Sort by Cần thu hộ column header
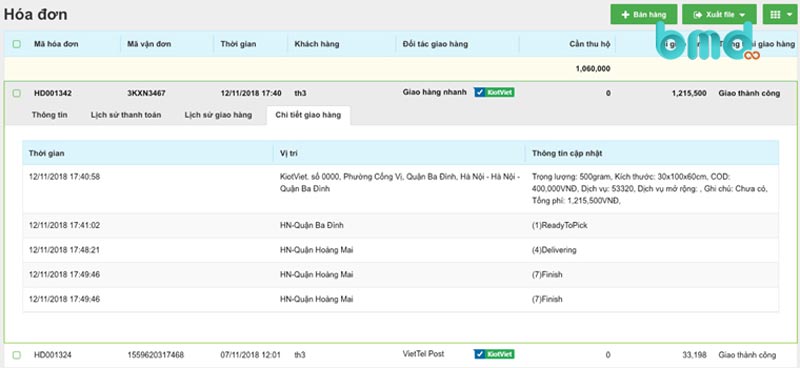 click(x=590, y=44)
